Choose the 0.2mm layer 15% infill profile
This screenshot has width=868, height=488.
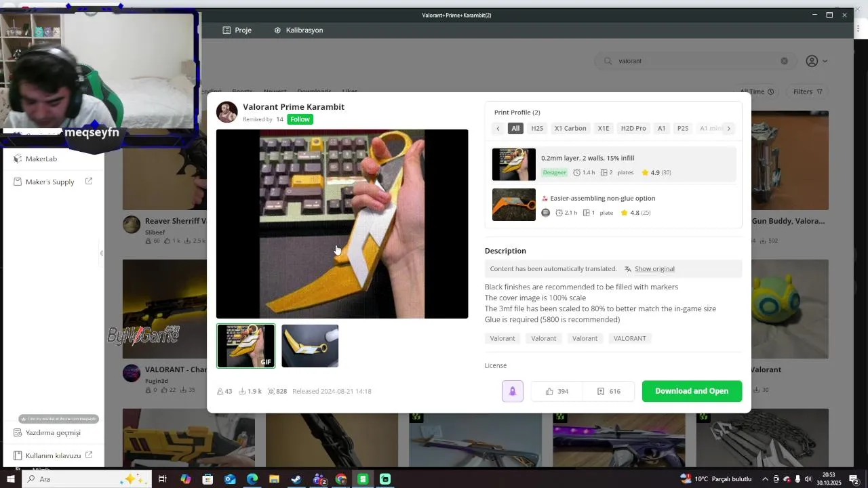pyautogui.click(x=613, y=165)
